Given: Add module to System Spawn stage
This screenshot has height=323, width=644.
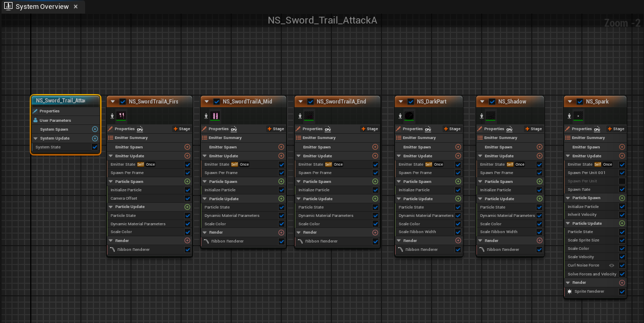Looking at the screenshot, I should (95, 129).
